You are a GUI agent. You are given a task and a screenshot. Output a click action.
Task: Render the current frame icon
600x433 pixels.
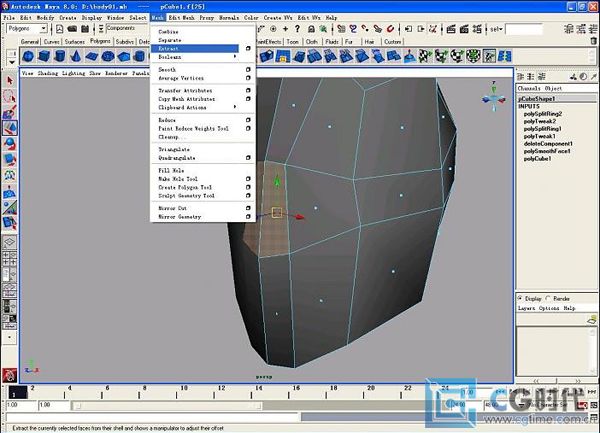[451, 29]
